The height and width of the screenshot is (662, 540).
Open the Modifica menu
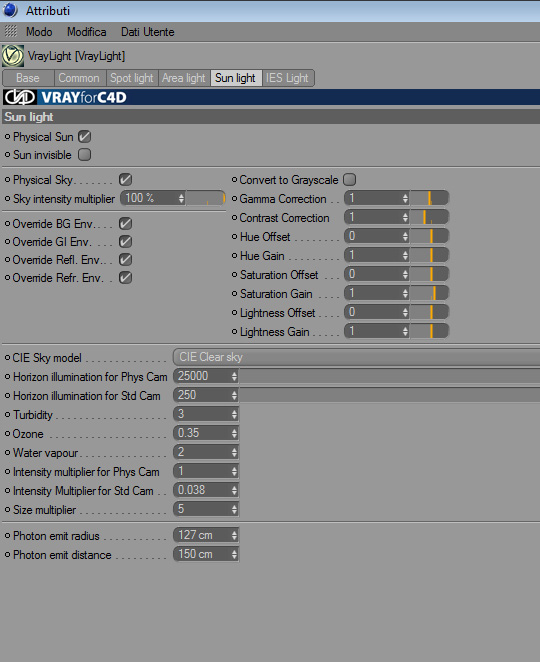pyautogui.click(x=87, y=32)
